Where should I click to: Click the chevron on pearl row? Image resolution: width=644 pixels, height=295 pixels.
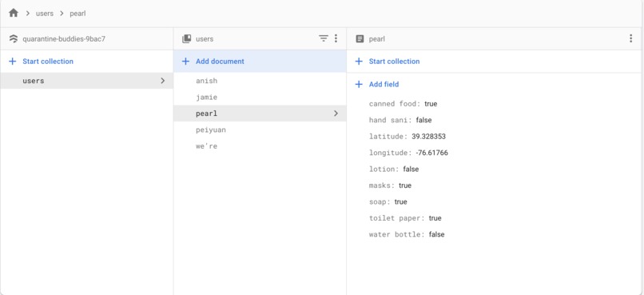336,114
